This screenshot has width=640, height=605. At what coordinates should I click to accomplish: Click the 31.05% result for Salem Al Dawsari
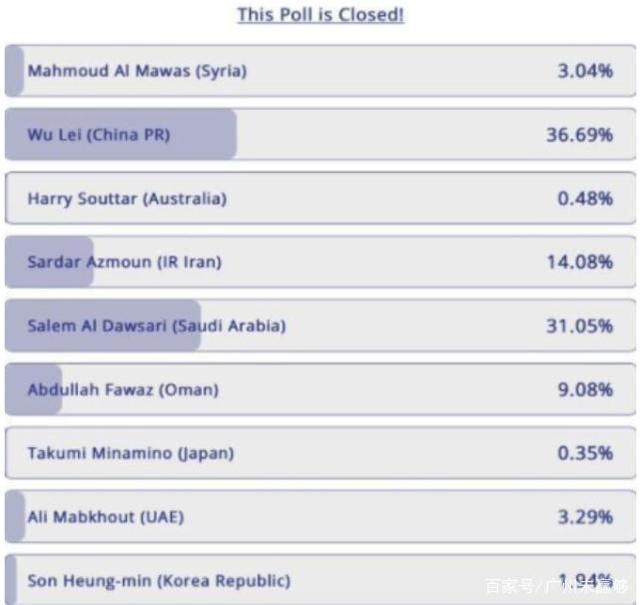point(579,326)
